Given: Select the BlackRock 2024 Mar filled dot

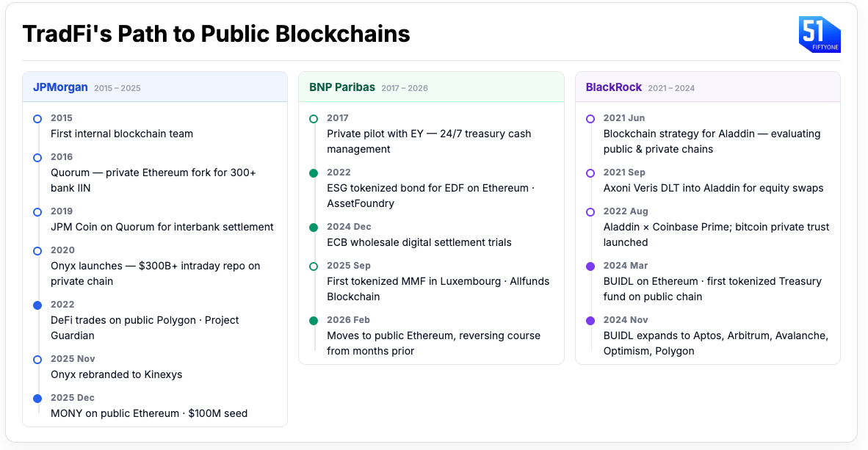Looking at the screenshot, I should (x=590, y=266).
